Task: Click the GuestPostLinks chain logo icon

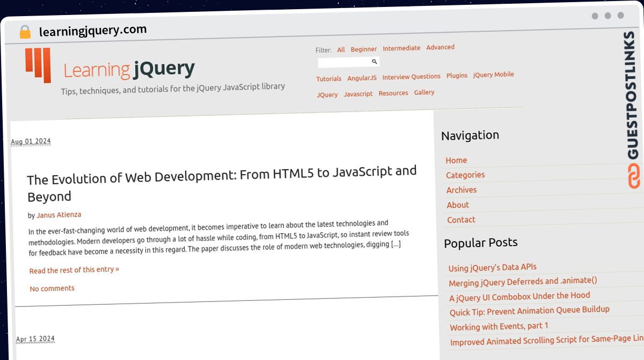Action: tap(634, 176)
